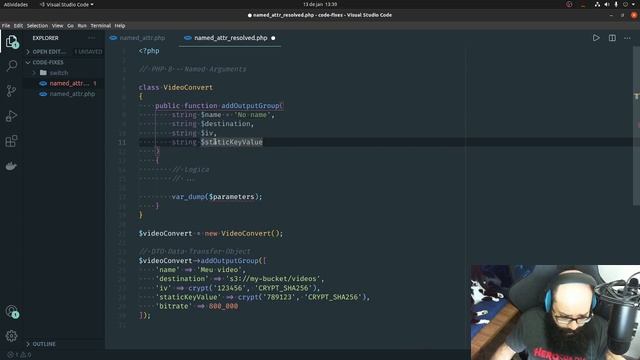Screen dimensions: 640x360
Task: Open the Run and Debug view icon
Action: [x=11, y=116]
